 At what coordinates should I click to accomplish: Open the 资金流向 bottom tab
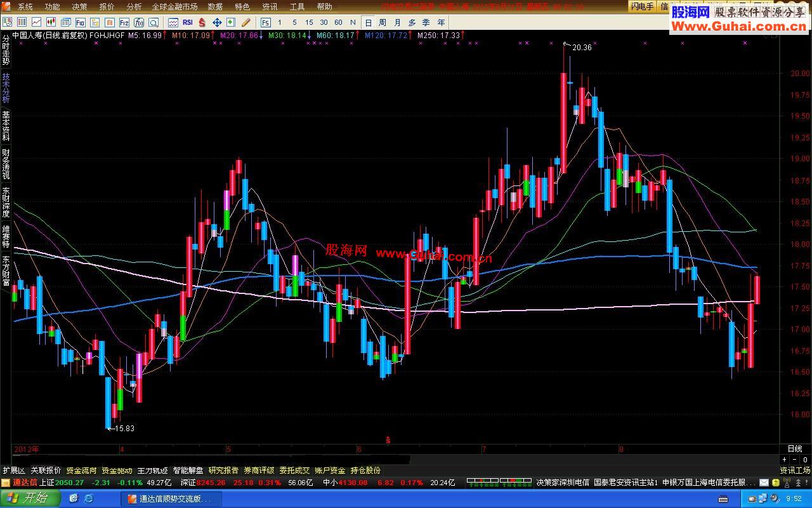(81, 471)
